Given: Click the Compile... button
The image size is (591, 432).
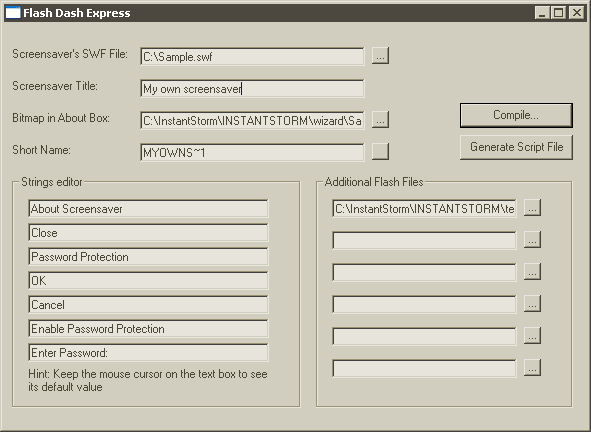Looking at the screenshot, I should 516,115.
